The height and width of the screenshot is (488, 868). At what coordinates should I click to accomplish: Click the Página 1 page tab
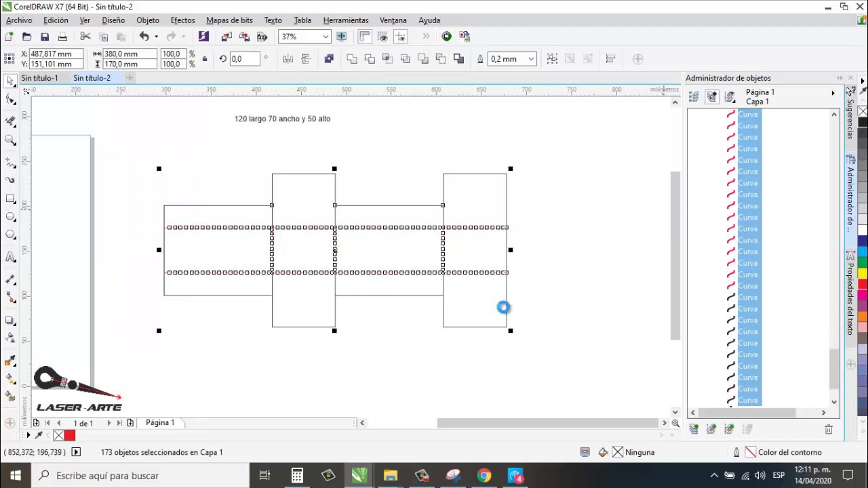click(x=160, y=422)
